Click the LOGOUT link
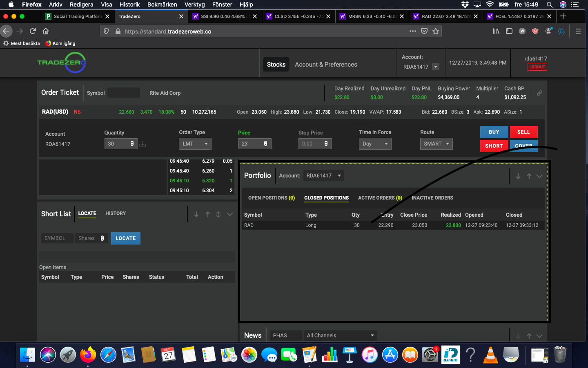588x368 pixels. coord(537,67)
